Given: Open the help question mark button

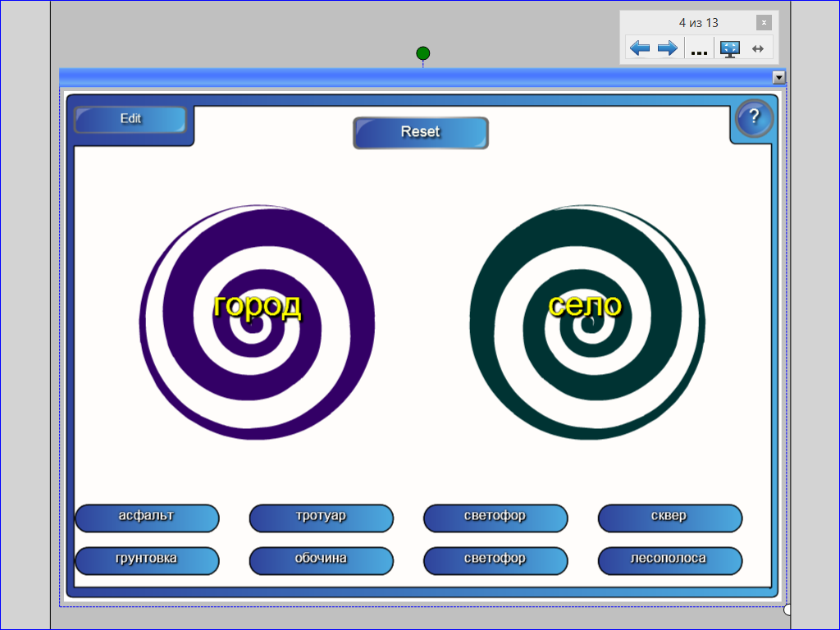Looking at the screenshot, I should coord(755,118).
